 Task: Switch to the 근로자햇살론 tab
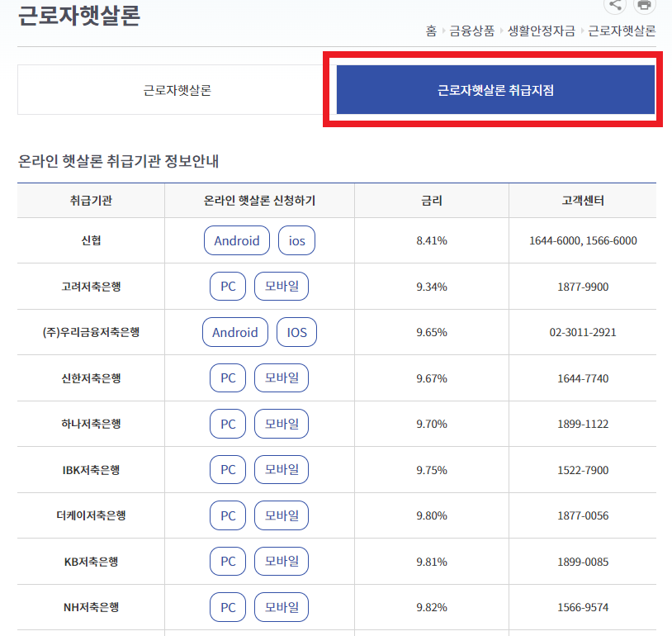177,90
